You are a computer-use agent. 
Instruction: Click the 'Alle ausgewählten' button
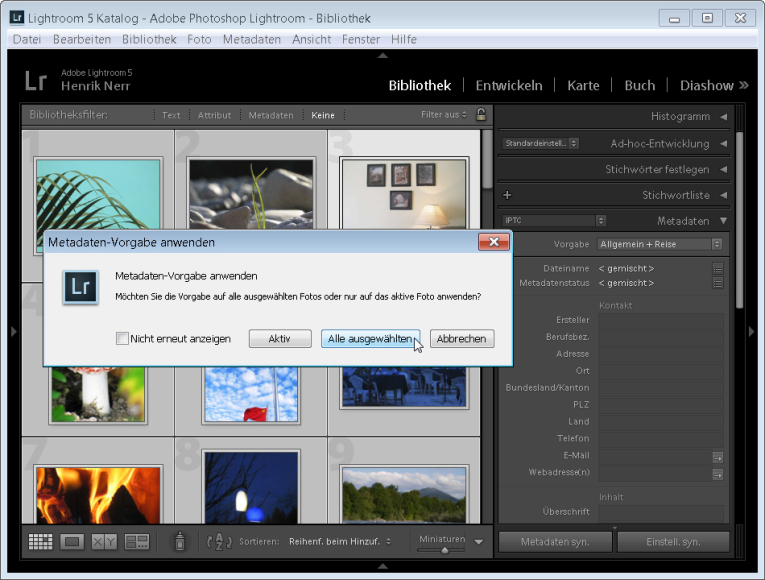pos(370,339)
